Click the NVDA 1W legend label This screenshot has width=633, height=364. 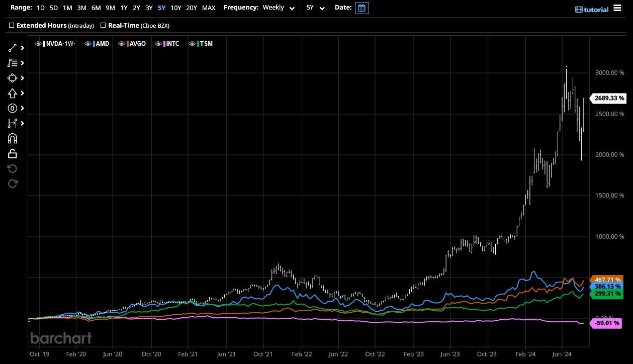point(60,44)
